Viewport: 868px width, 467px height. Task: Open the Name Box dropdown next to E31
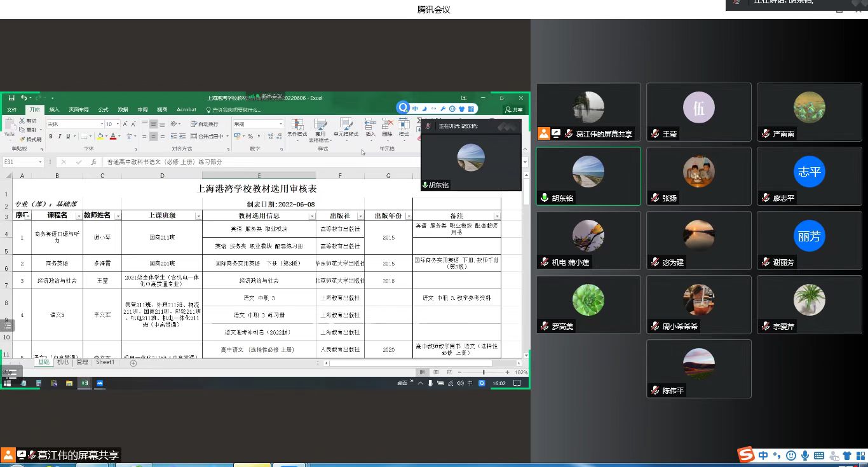click(x=40, y=162)
